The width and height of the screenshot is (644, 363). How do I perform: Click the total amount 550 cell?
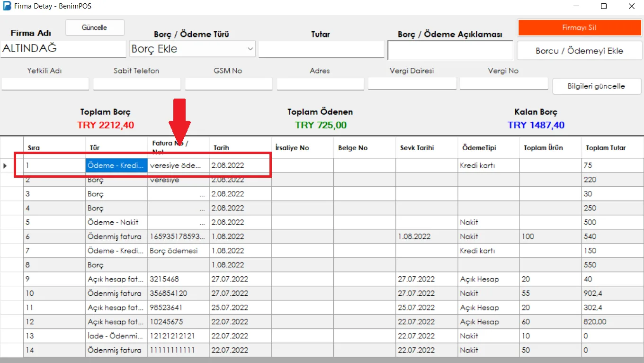point(613,265)
